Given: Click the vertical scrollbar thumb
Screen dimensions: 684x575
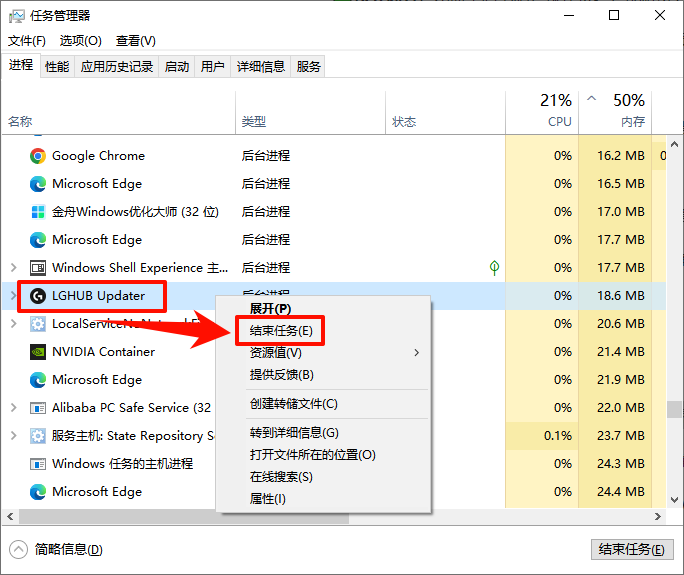Looking at the screenshot, I should [x=674, y=410].
